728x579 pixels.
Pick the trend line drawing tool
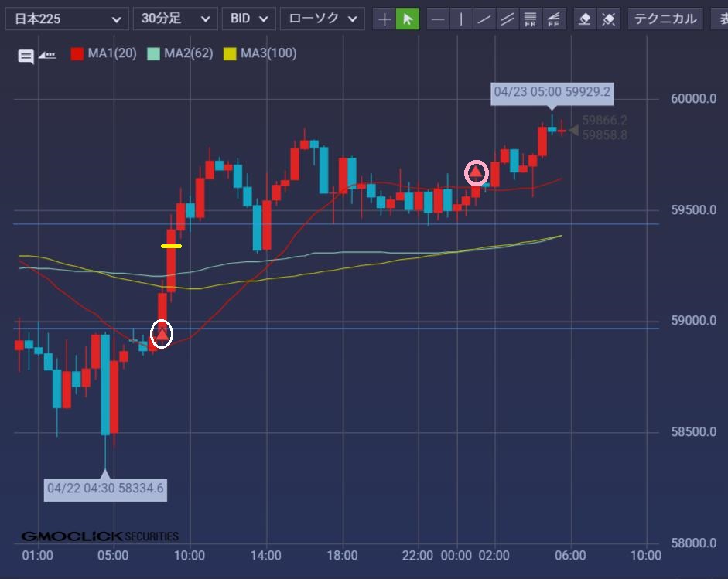[x=484, y=19]
